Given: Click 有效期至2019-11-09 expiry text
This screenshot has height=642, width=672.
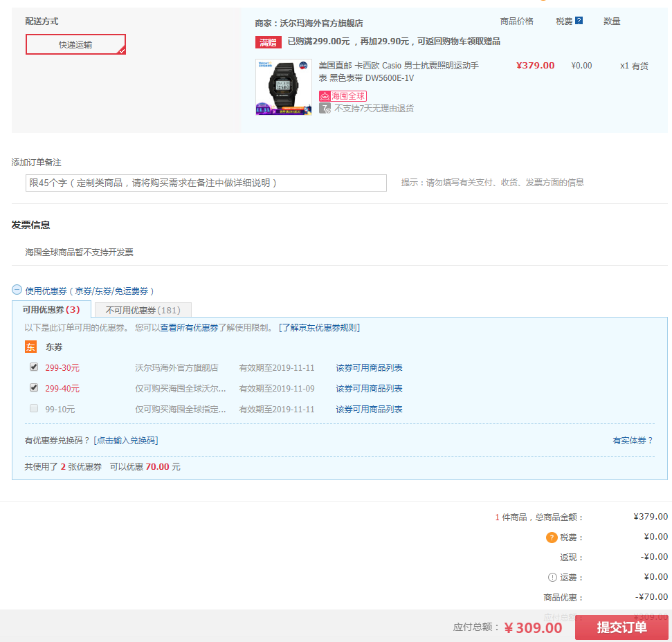Looking at the screenshot, I should tap(277, 389).
